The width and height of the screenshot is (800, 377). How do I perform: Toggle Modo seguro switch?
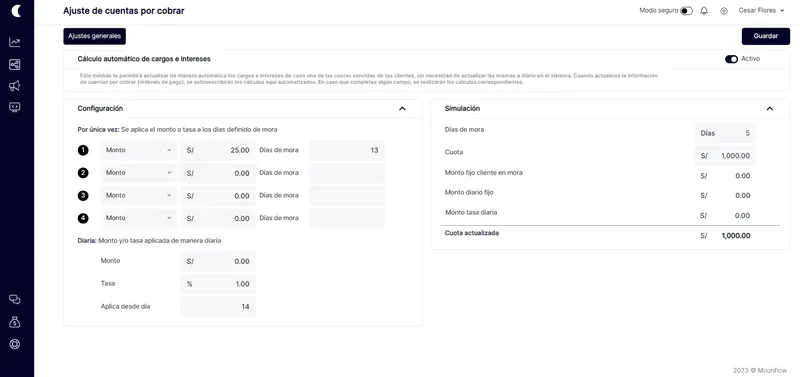coord(686,11)
